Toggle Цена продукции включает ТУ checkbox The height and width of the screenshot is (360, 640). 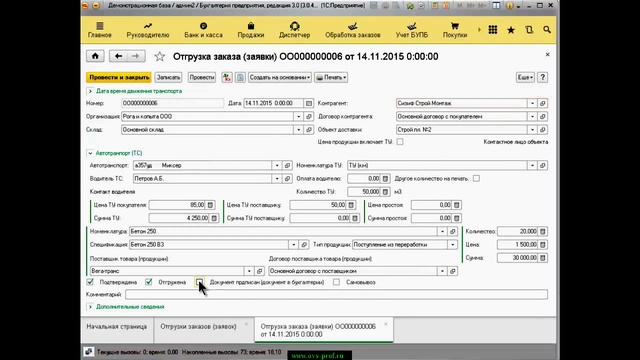click(400, 142)
